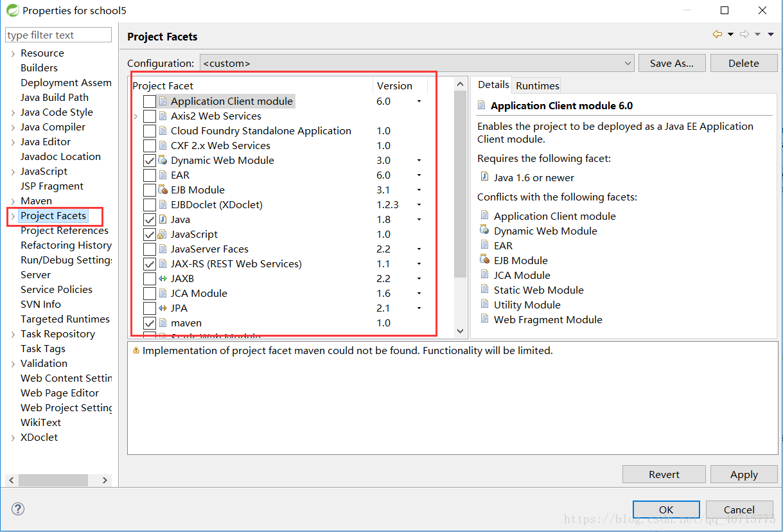The width and height of the screenshot is (783, 532).
Task: Click the help question mark icon
Action: [18, 509]
